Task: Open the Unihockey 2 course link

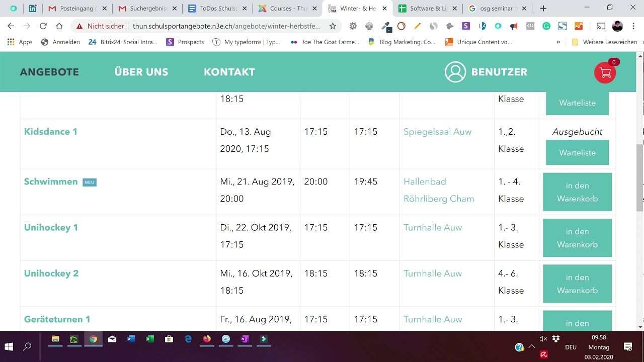Action: (51, 274)
